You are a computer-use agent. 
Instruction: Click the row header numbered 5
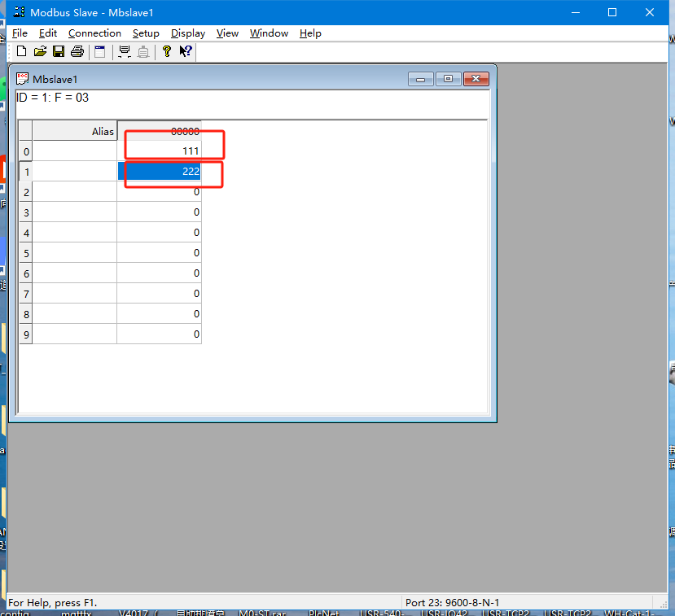pos(26,253)
